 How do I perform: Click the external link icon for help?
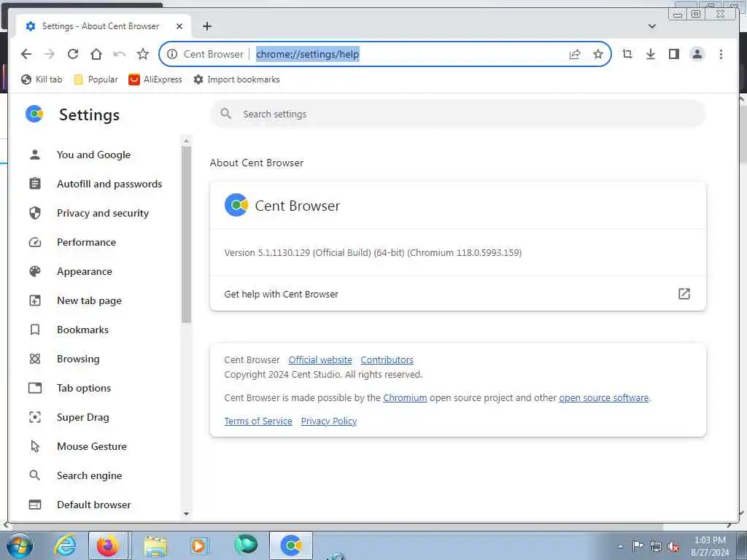[x=684, y=294]
